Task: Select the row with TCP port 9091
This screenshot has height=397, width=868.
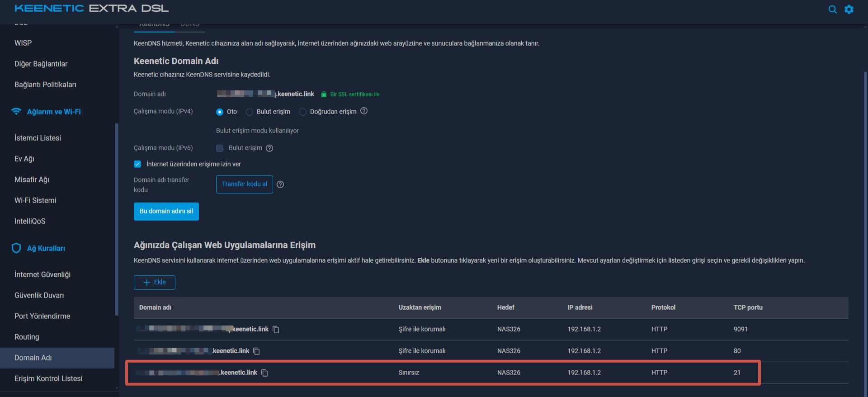Action: [x=491, y=329]
